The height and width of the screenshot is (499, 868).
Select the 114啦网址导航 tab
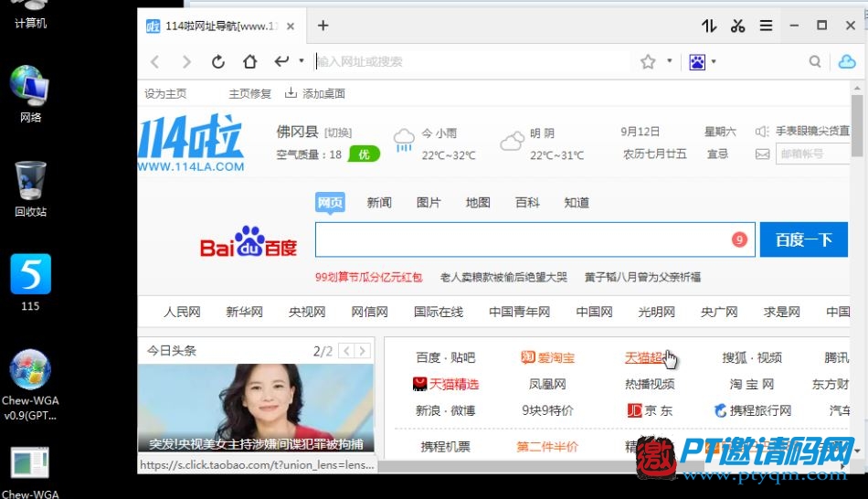click(221, 26)
